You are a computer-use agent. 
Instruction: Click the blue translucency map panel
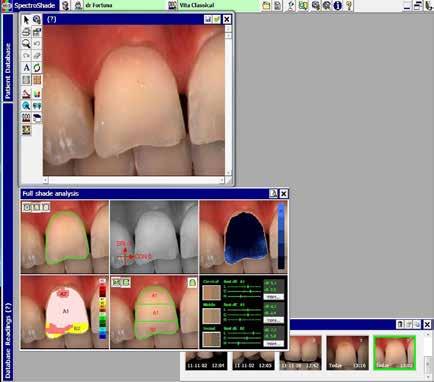point(243,237)
